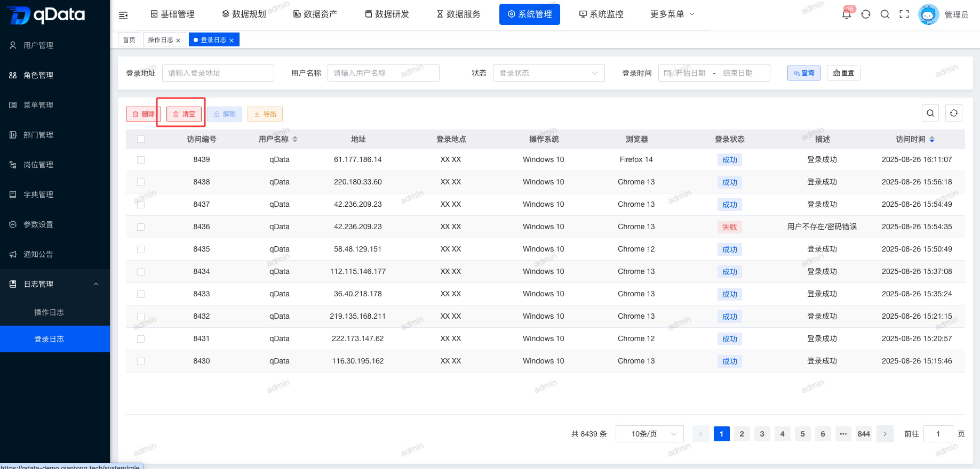This screenshot has width=980, height=469.
Task: Click the 导出 export button
Action: [265, 114]
